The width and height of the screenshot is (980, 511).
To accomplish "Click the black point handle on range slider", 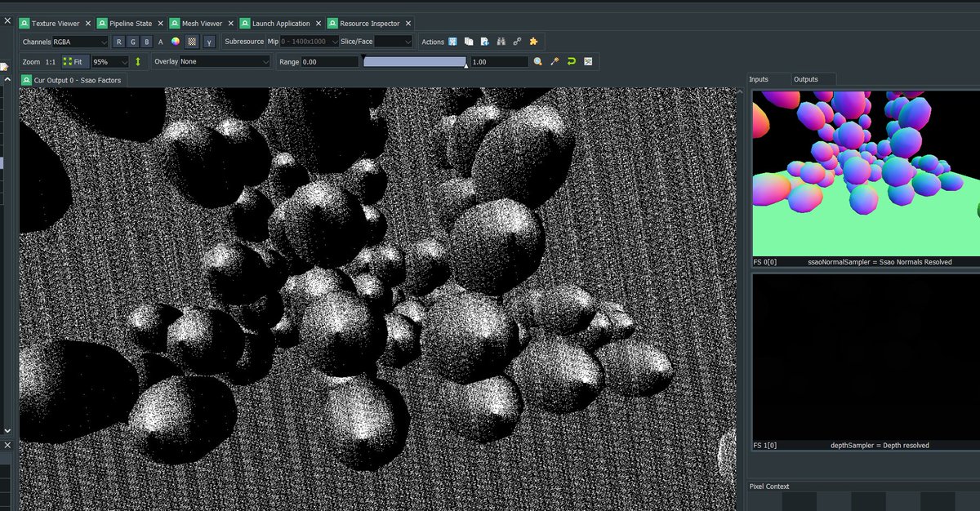I will pos(363,56).
